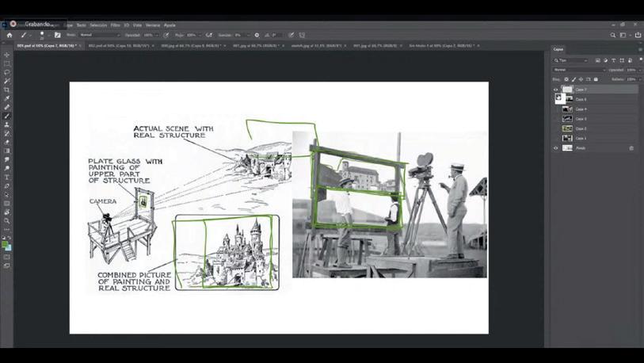Select the Rectangular Marquee tool
This screenshot has width=644, height=363.
tap(6, 63)
